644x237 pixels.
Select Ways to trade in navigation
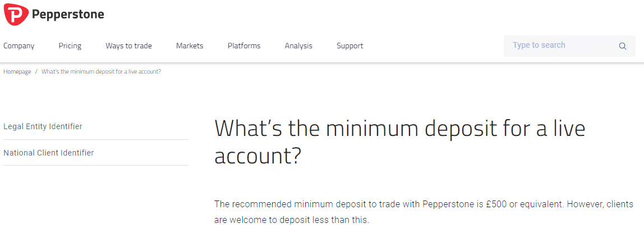pyautogui.click(x=128, y=46)
